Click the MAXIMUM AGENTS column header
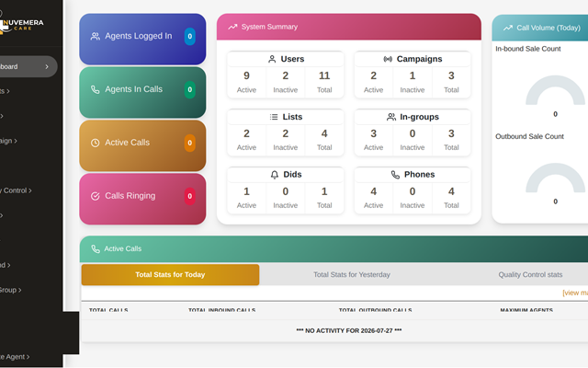 526,310
